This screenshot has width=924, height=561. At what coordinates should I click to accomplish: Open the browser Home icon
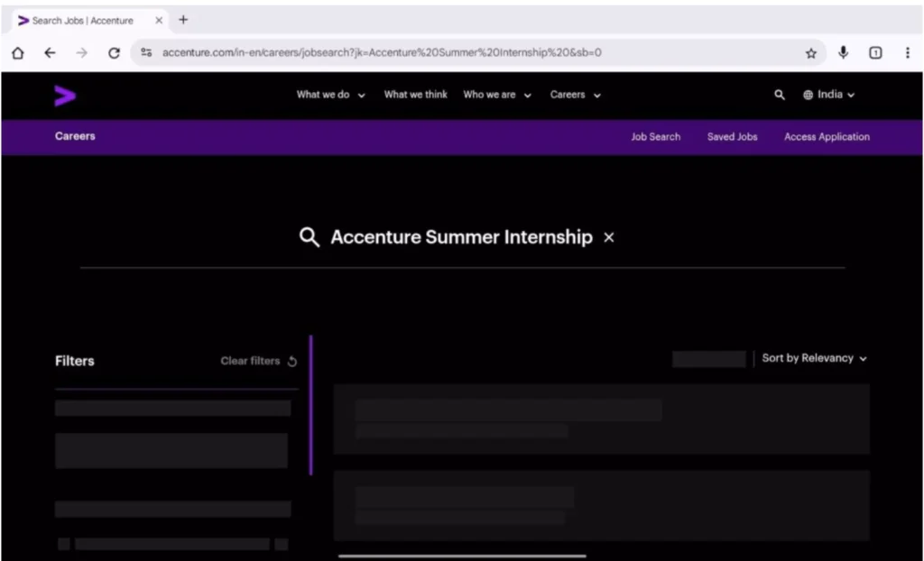(17, 52)
